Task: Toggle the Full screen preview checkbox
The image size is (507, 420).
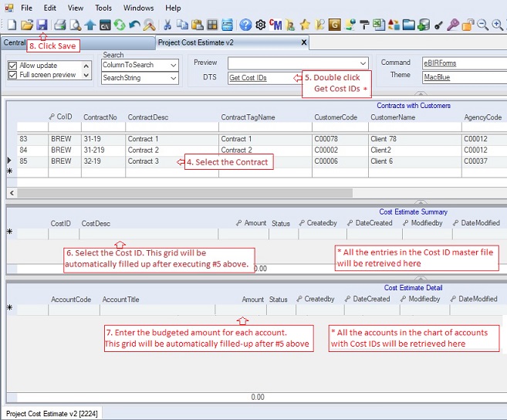Action: pos(12,75)
